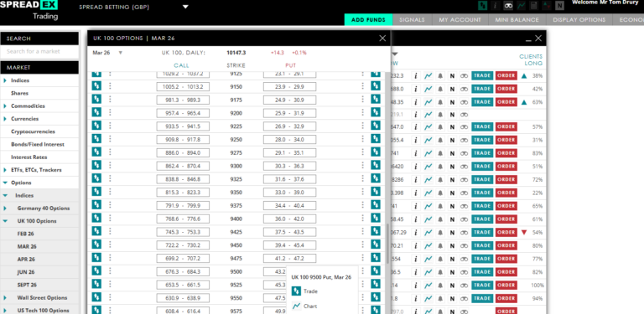The image size is (644, 314).
Task: Expand the Currencies category
Action: 5,119
